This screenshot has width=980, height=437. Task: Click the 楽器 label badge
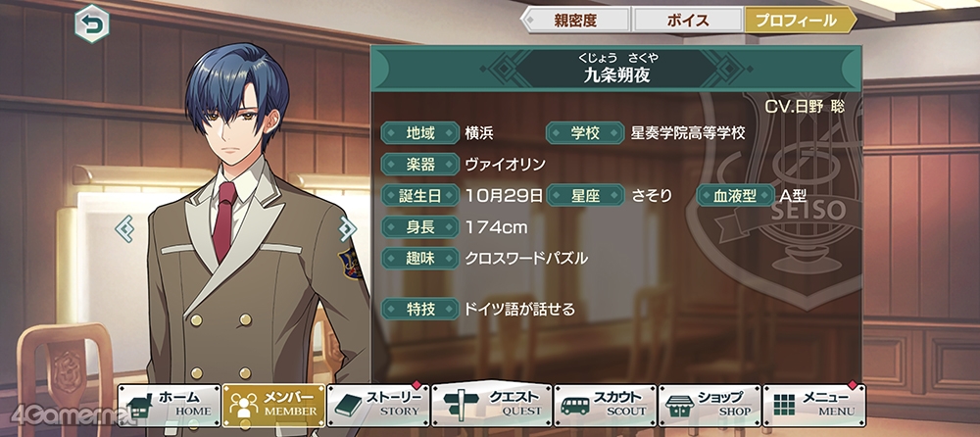(x=420, y=165)
